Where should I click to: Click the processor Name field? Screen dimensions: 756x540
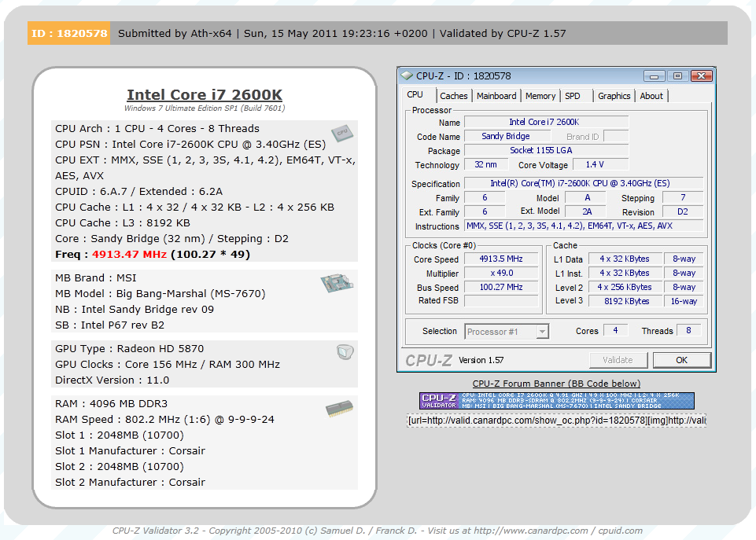(x=546, y=123)
